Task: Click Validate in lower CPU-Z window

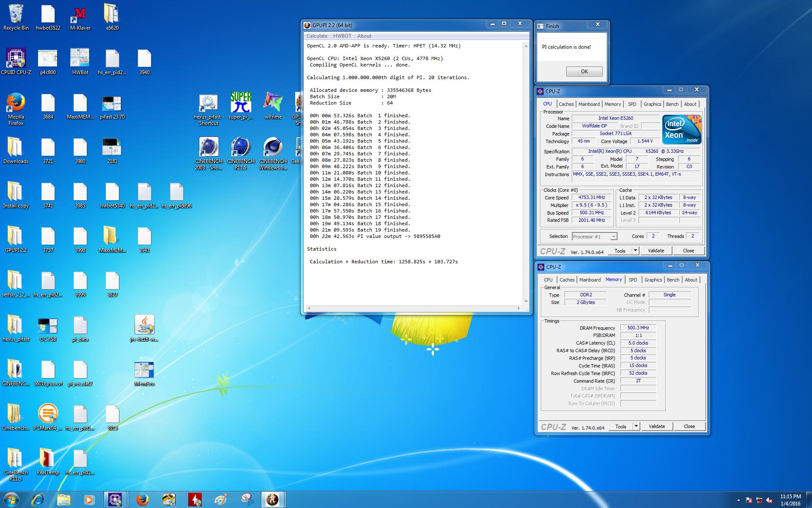Action: click(x=657, y=426)
